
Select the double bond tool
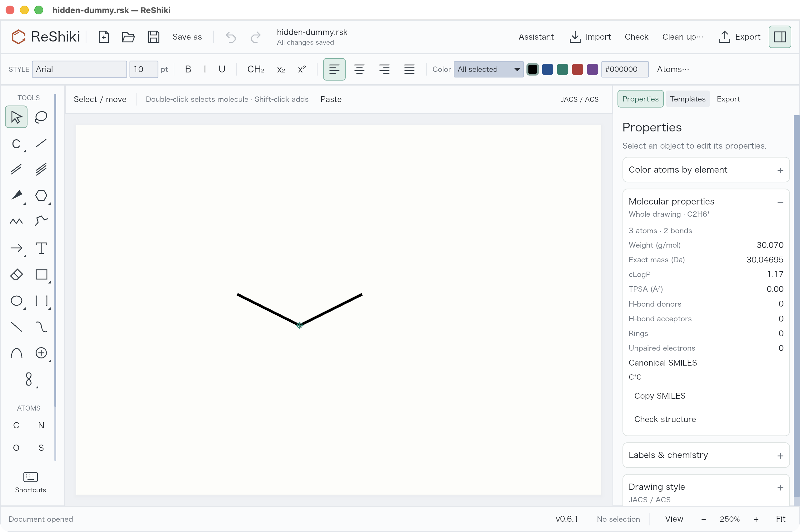pos(16,169)
